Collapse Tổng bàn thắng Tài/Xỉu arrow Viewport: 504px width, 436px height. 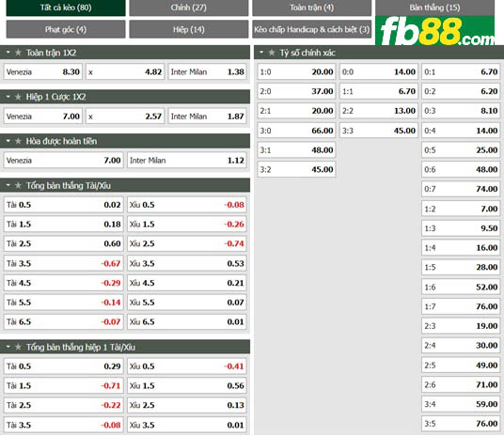[x=8, y=185]
